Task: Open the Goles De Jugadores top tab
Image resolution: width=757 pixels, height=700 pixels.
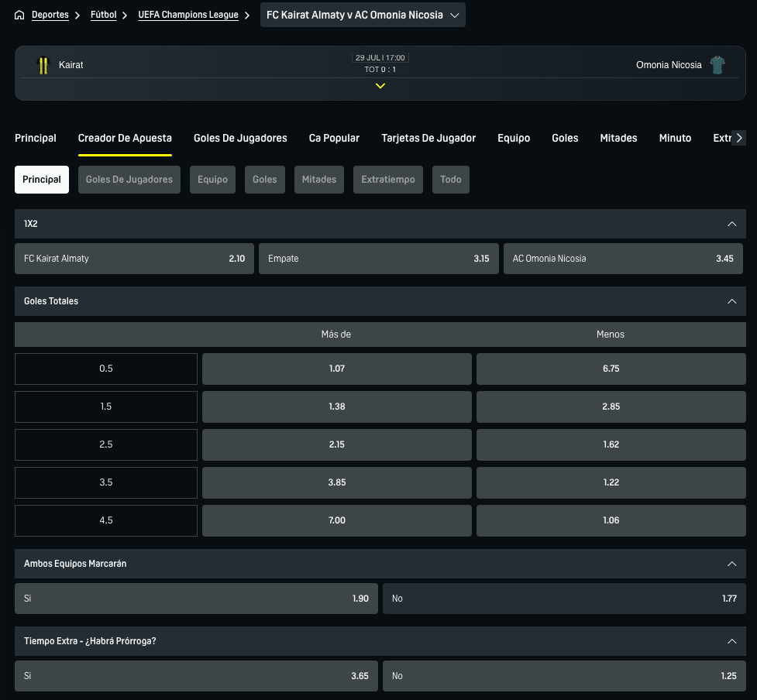Action: coord(240,138)
